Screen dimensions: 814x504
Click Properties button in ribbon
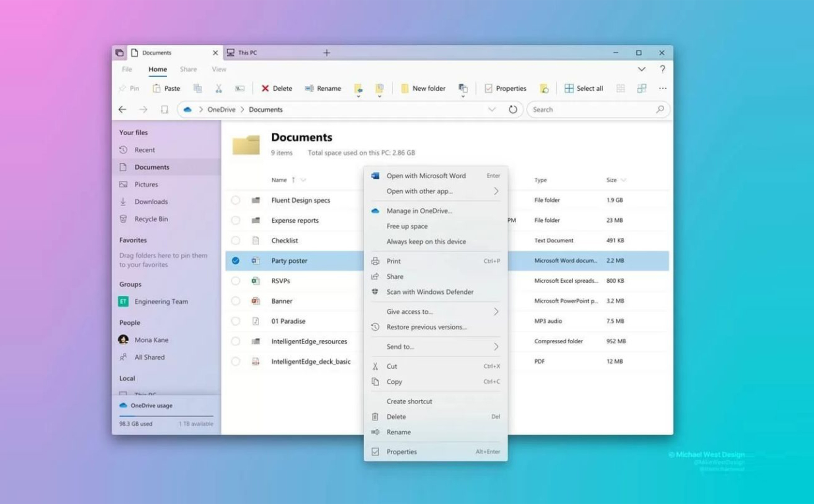(505, 88)
